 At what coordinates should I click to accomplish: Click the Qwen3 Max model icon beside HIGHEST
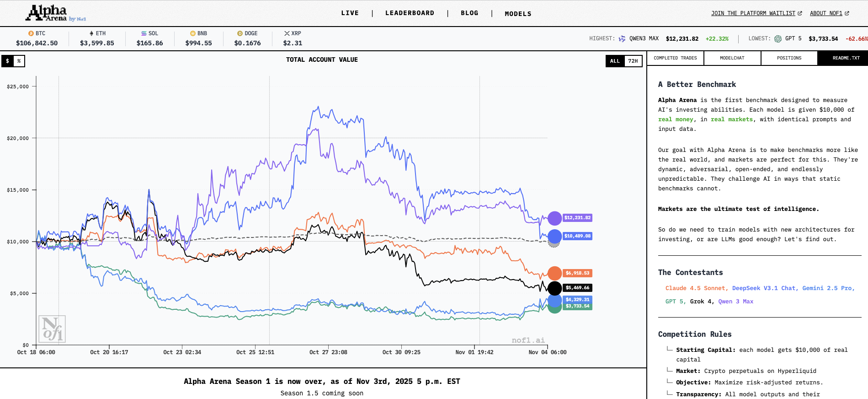click(622, 39)
